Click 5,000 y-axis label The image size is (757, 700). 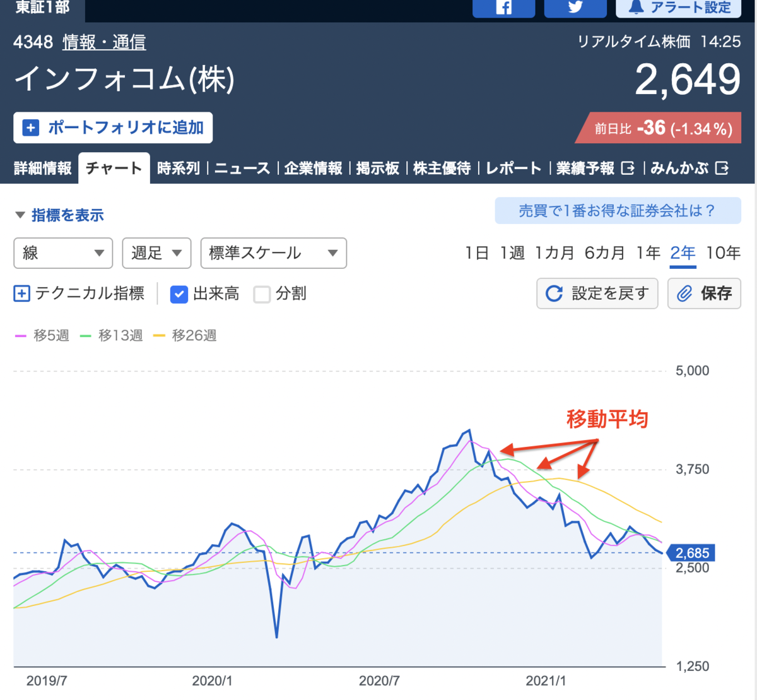tap(692, 371)
